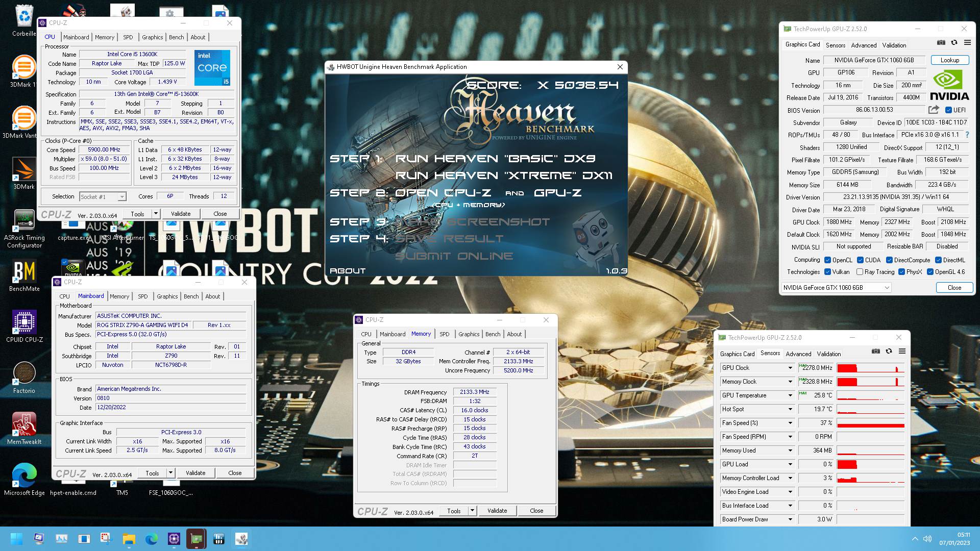Viewport: 980px width, 551px height.
Task: Select the Graphics tab in Mainboard CPU-Z window
Action: pyautogui.click(x=167, y=296)
